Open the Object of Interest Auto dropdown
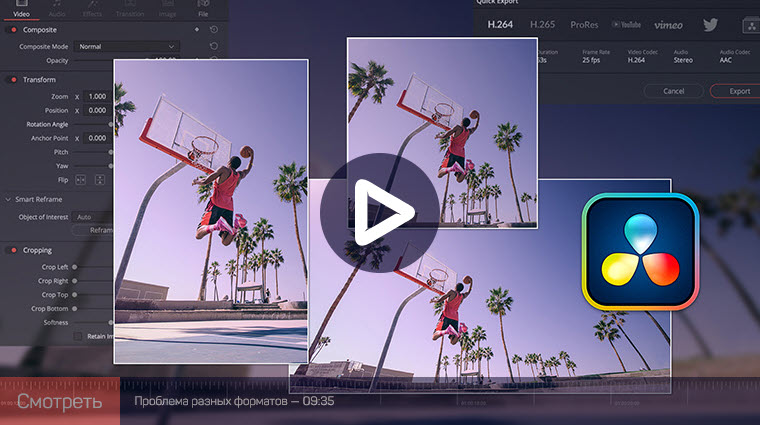Viewport: 760px width, 425px height. (x=93, y=217)
